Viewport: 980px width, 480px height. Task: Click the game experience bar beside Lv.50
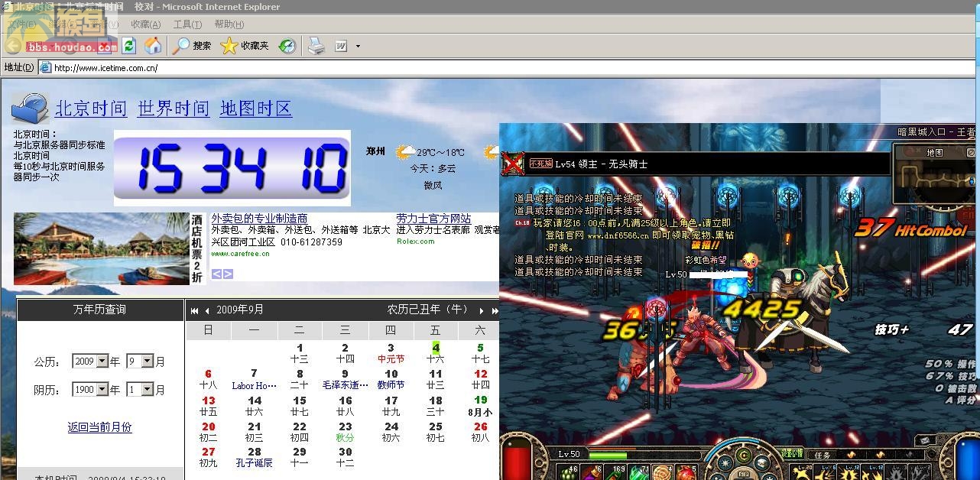[x=643, y=455]
